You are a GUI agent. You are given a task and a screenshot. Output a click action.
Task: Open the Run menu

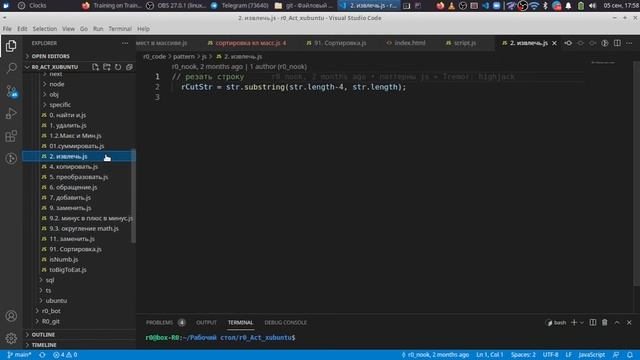coord(98,29)
